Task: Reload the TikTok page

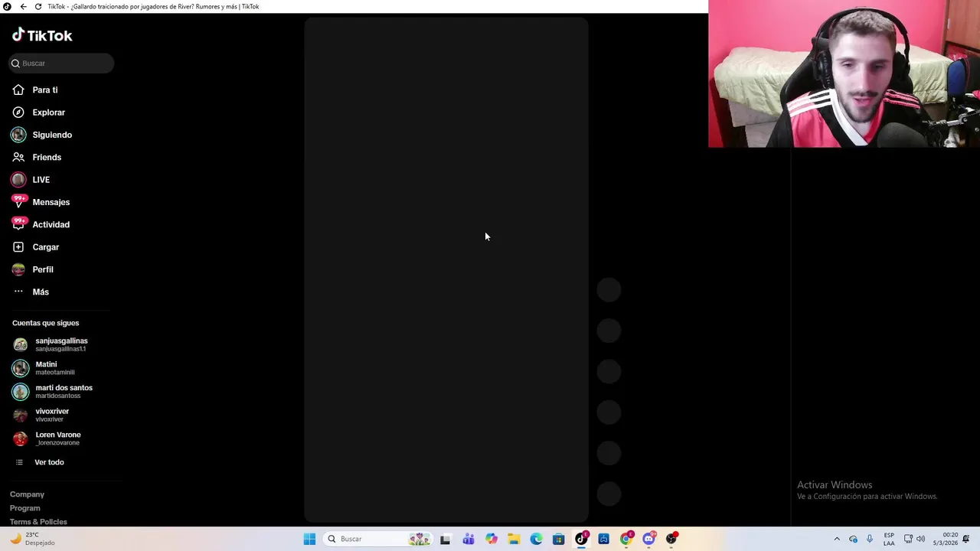Action: point(38,6)
